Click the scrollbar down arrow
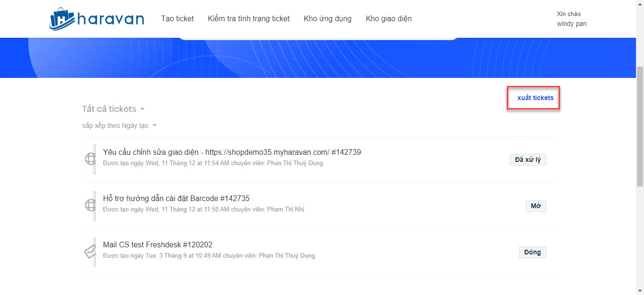 (640, 291)
